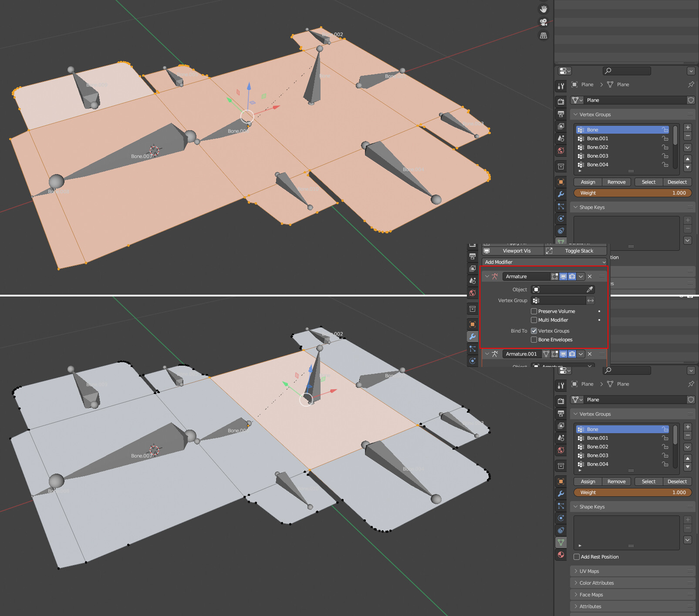The height and width of the screenshot is (616, 699).
Task: Click the Toggle Stack button
Action: [575, 251]
